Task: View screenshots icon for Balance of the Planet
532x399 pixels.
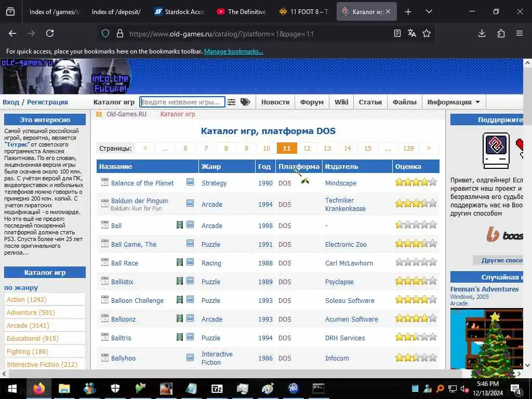Action: [190, 182]
